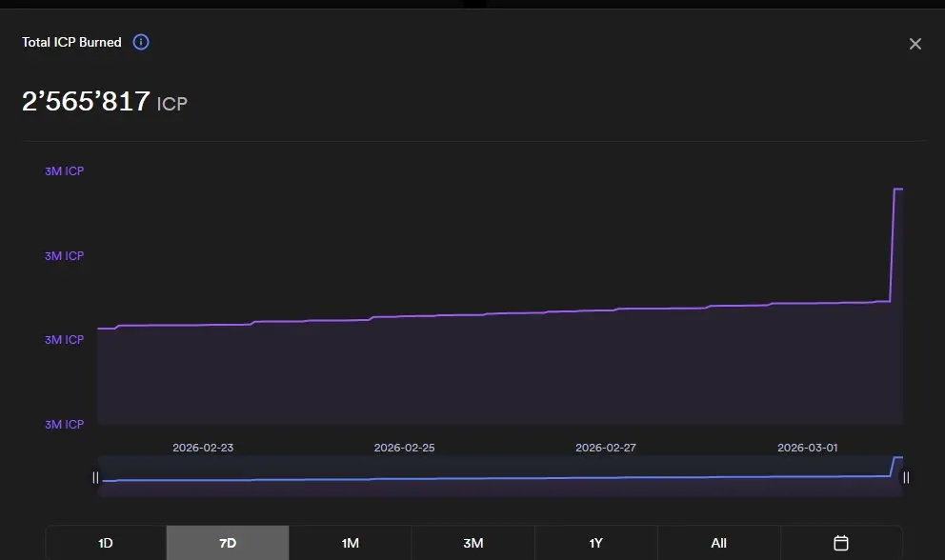Show the 1Y time range
Viewport: 945px width, 560px height.
[x=596, y=543]
